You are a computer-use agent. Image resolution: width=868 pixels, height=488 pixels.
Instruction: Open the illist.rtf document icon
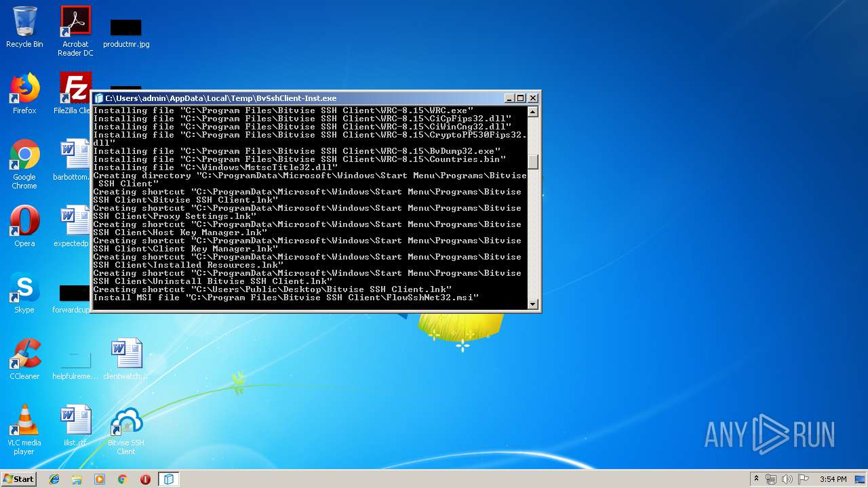tap(75, 426)
